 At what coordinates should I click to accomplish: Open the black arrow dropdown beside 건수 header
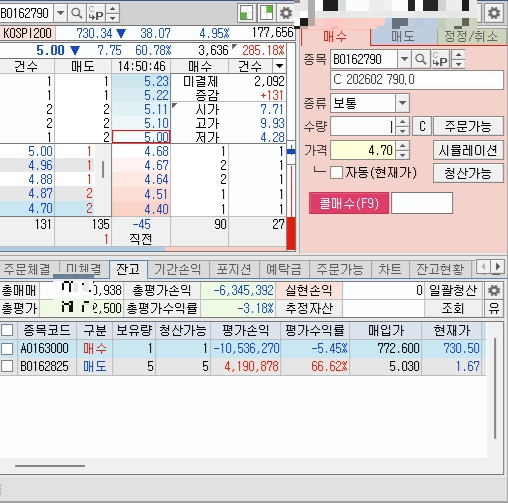[x=280, y=66]
